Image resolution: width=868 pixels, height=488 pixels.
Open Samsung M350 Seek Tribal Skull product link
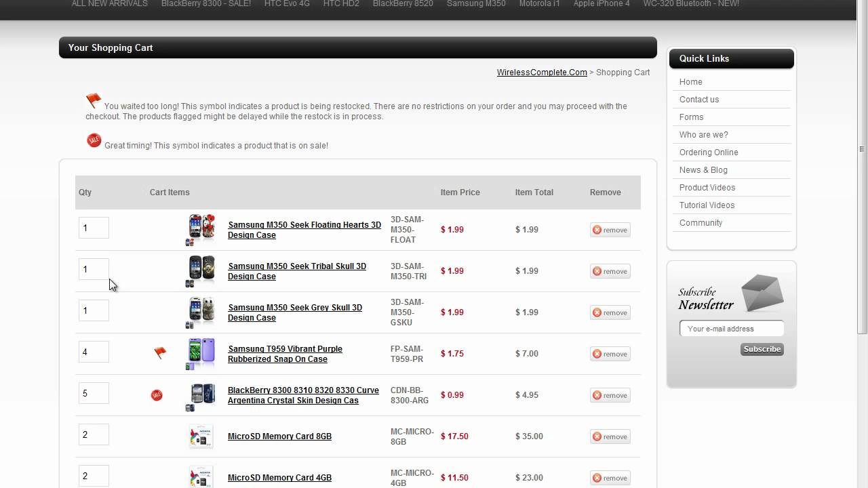(297, 271)
